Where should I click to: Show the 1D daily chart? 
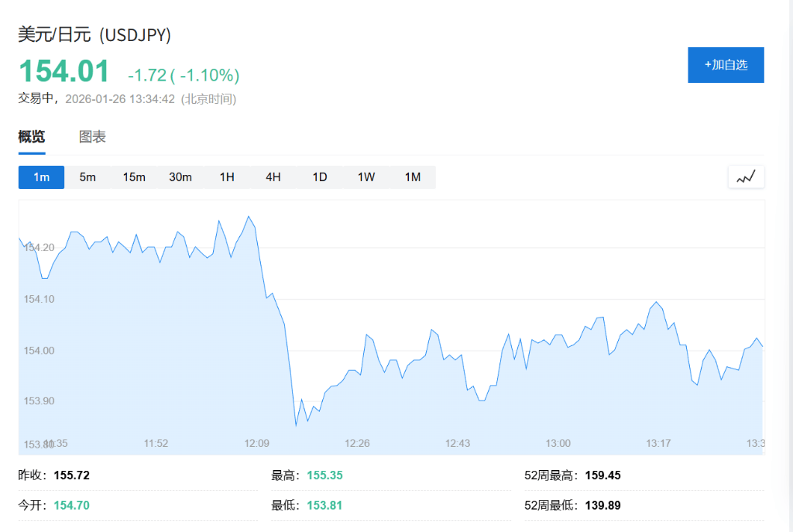coord(320,177)
